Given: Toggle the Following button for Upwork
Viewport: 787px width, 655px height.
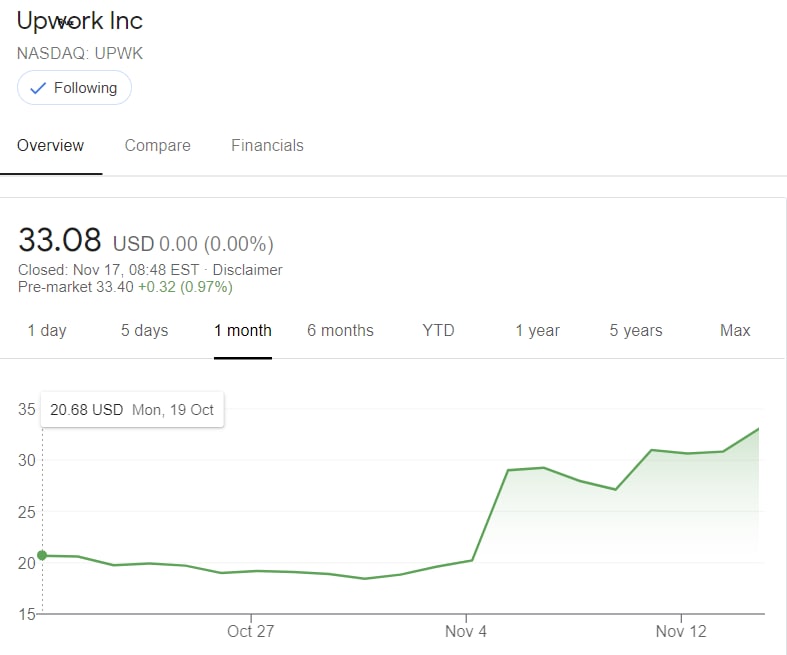Looking at the screenshot, I should pos(74,88).
